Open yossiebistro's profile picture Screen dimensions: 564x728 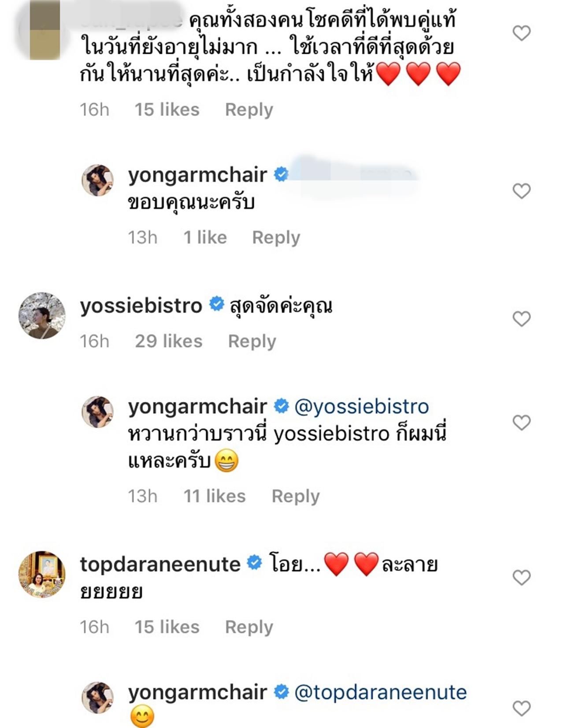pos(42,316)
